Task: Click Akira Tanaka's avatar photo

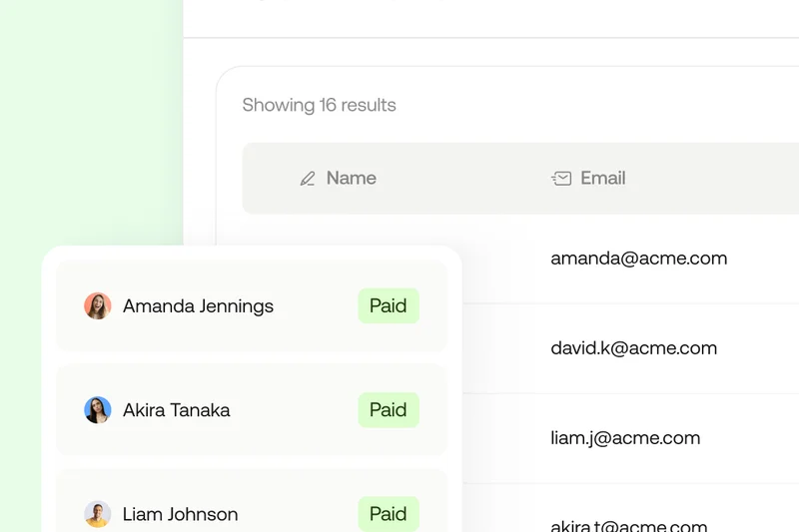Action: coord(98,410)
